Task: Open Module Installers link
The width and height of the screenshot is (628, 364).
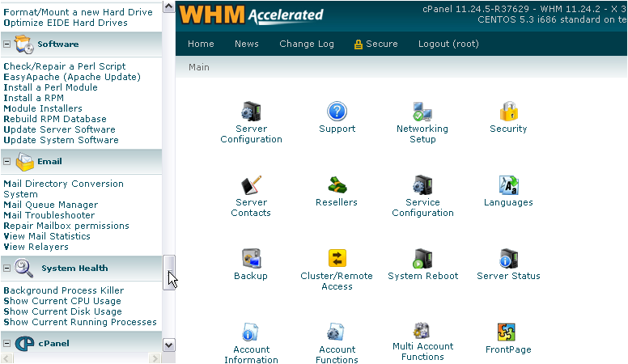Action: [x=43, y=108]
